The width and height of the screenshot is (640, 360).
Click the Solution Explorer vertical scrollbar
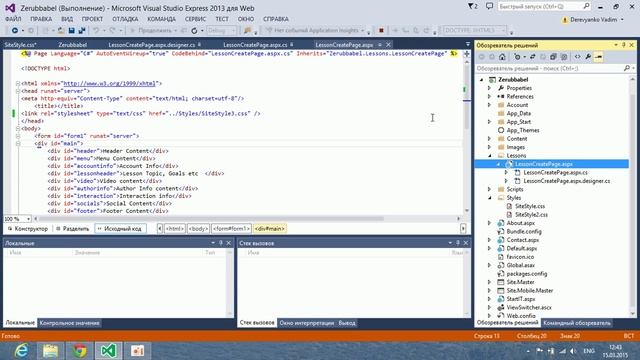(x=632, y=196)
